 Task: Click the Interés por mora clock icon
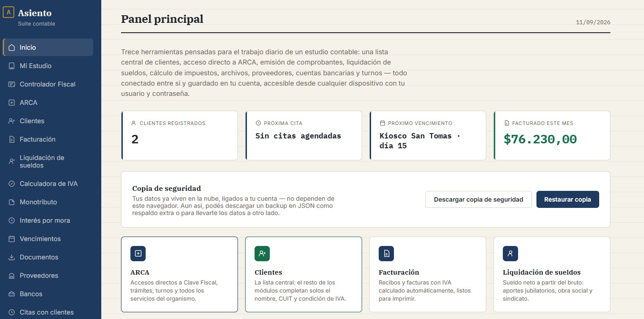[12, 220]
